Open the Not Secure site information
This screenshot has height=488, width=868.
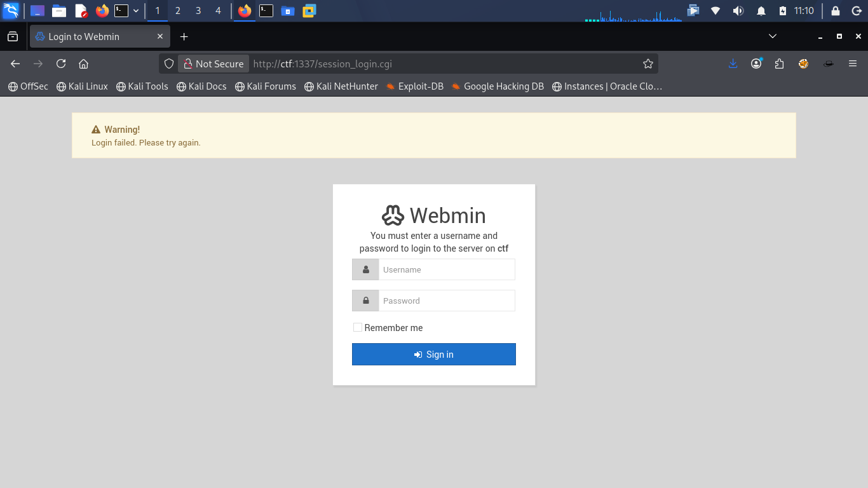click(214, 64)
